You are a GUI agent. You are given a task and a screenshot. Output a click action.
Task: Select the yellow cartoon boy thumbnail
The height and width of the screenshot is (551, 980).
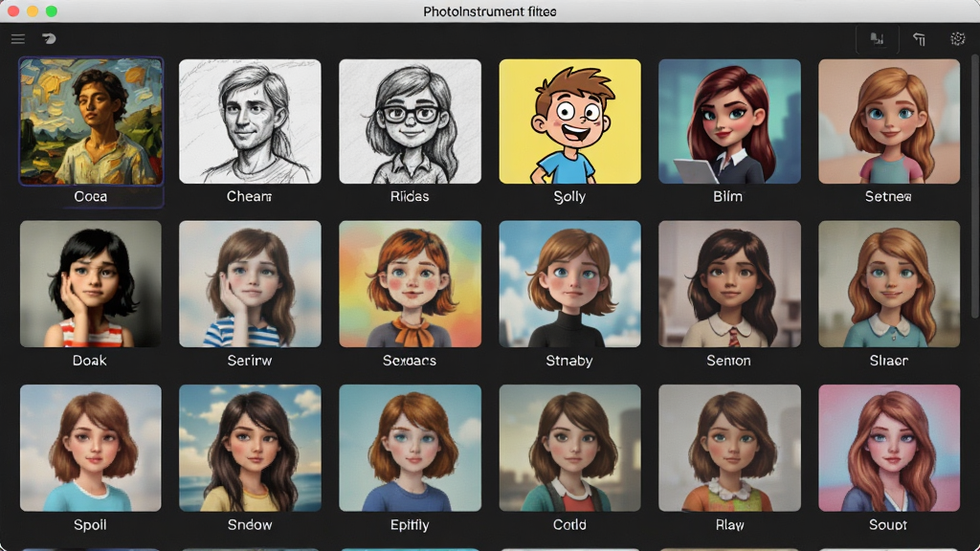(570, 121)
